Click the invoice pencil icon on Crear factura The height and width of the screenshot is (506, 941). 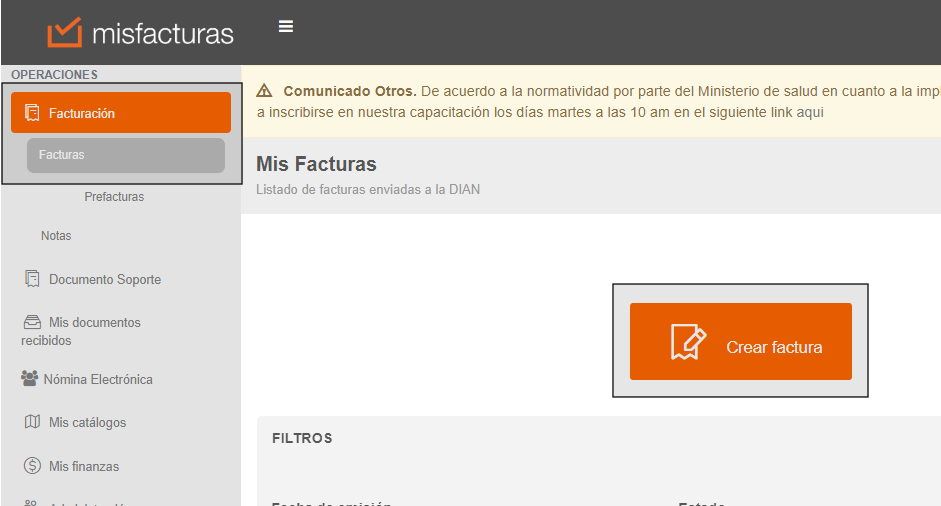point(688,342)
